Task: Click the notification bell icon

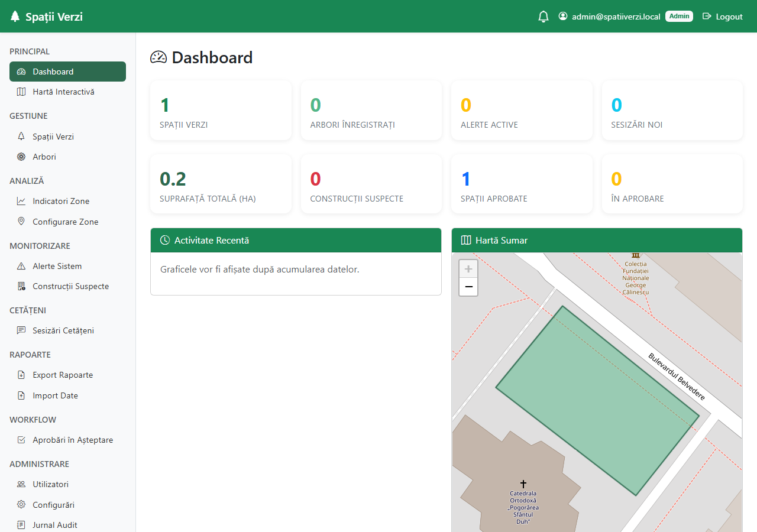Action: coord(544,17)
